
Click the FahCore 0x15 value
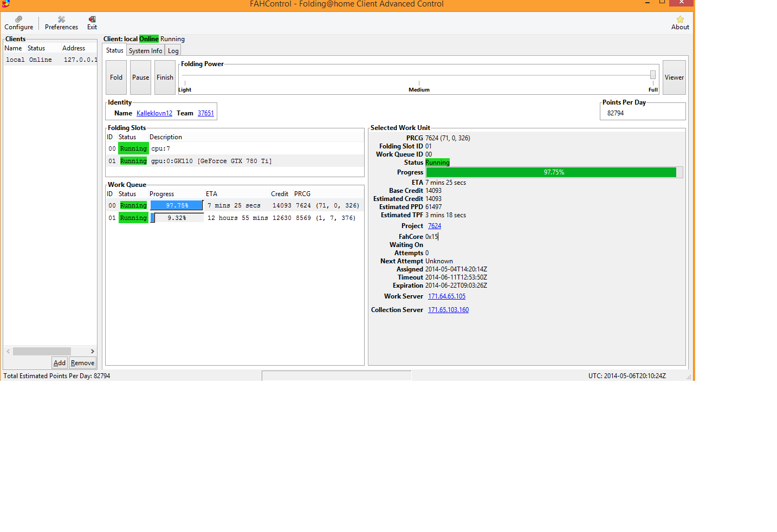tap(431, 237)
